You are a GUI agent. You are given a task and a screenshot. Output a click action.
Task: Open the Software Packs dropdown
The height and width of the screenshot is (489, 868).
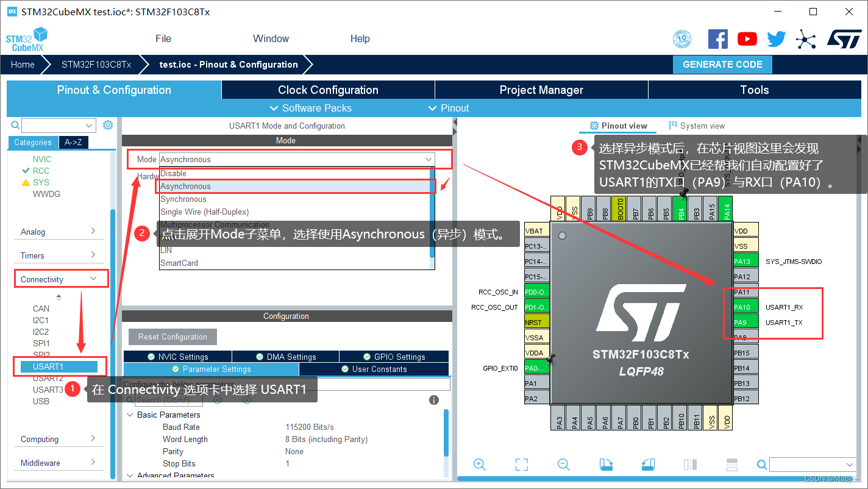point(311,108)
